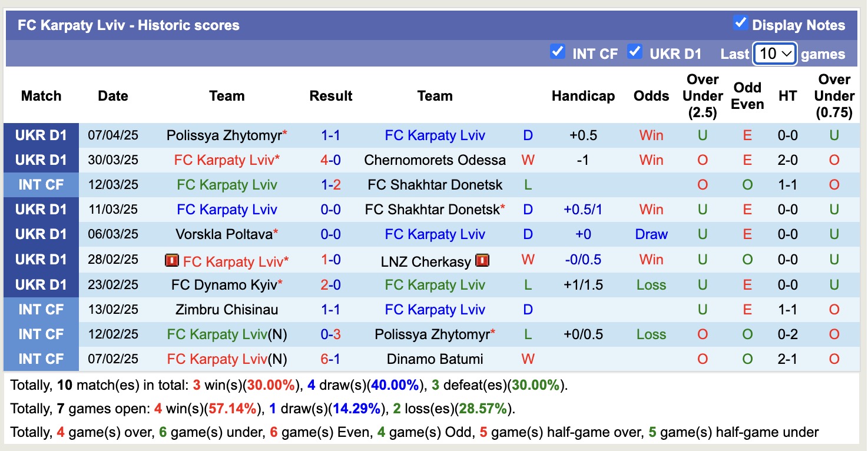The width and height of the screenshot is (868, 451).
Task: Open the Dinamo Batumi team link
Action: pyautogui.click(x=435, y=359)
